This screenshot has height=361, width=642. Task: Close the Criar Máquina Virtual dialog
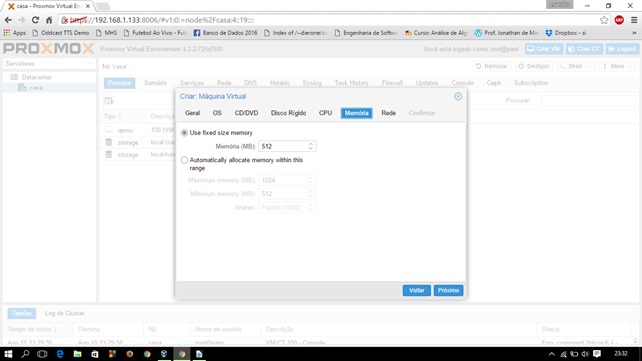click(x=458, y=96)
